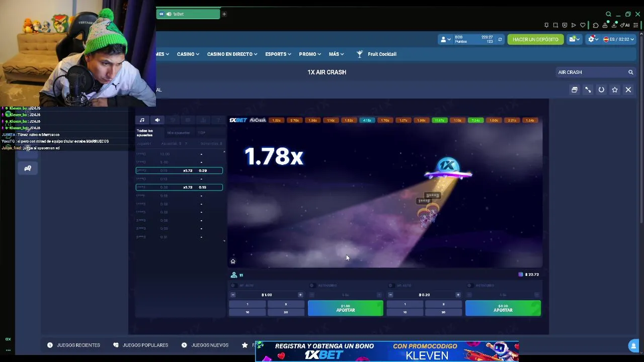This screenshot has height=362, width=644.
Task: Click the $1.00 bet amount field
Action: coord(267,295)
